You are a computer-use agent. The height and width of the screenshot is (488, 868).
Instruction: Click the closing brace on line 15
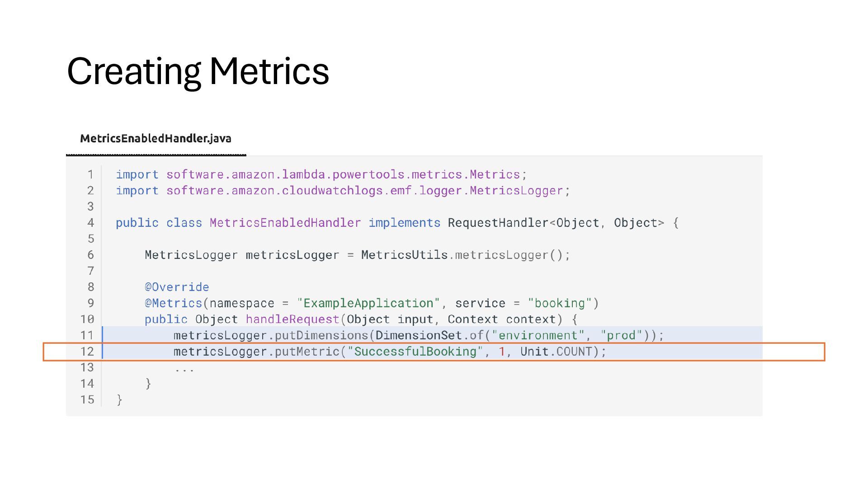pyautogui.click(x=119, y=400)
